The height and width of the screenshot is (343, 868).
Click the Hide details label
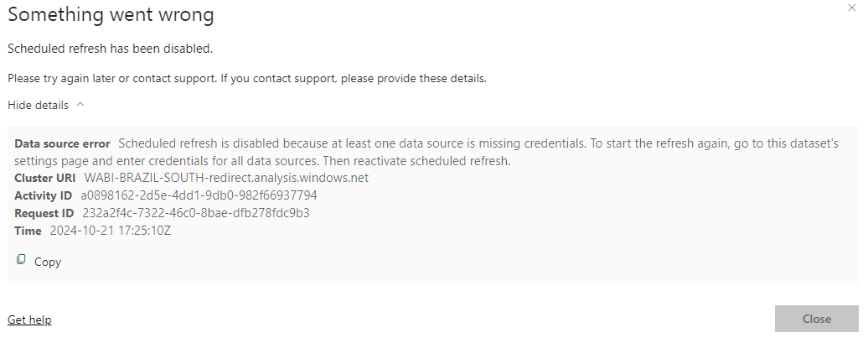tap(38, 105)
